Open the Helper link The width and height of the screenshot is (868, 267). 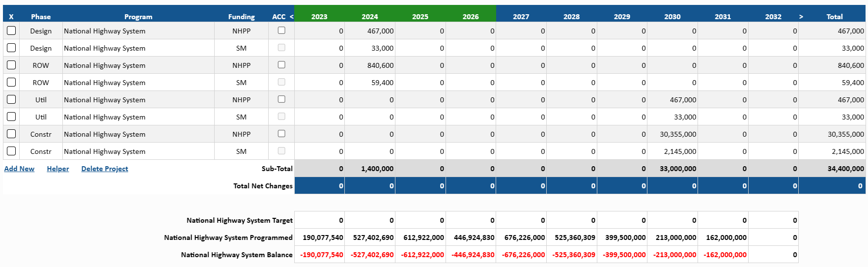click(x=58, y=169)
